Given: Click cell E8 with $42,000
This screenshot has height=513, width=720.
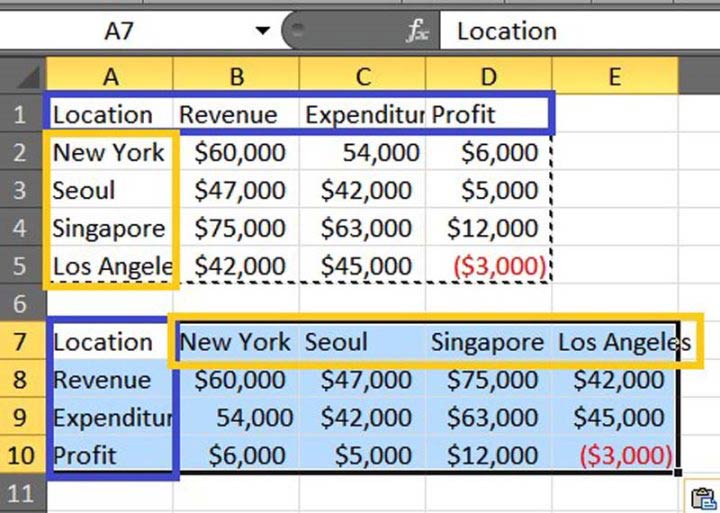Looking at the screenshot, I should (x=615, y=379).
